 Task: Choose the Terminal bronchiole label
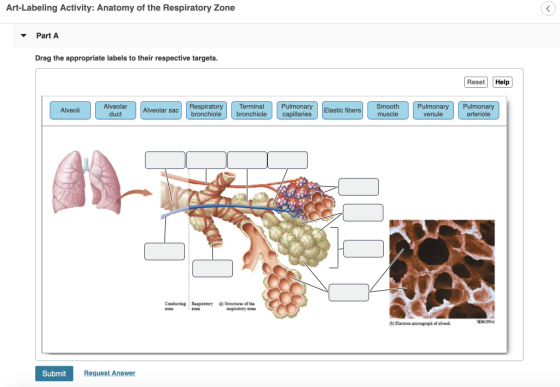pyautogui.click(x=252, y=110)
